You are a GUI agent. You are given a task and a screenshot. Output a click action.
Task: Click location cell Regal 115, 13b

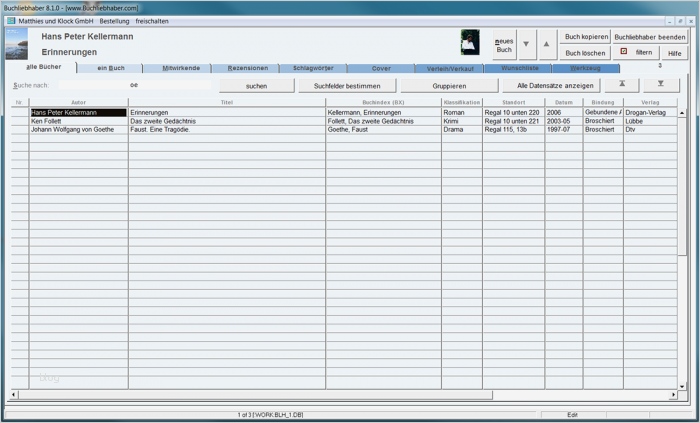click(x=513, y=129)
